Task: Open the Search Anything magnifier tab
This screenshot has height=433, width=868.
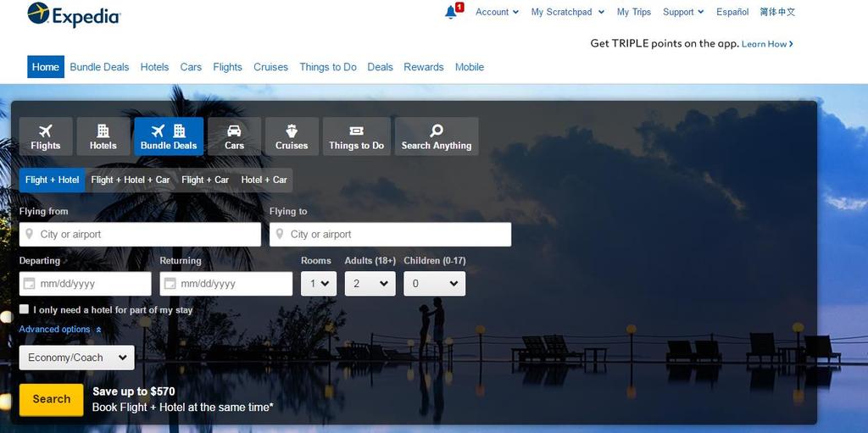Action: [x=437, y=136]
